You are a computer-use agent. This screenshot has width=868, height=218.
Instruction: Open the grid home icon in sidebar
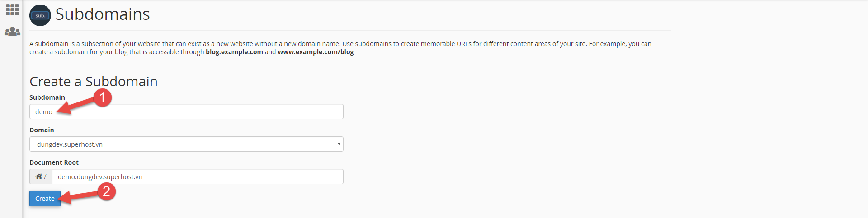(x=12, y=10)
